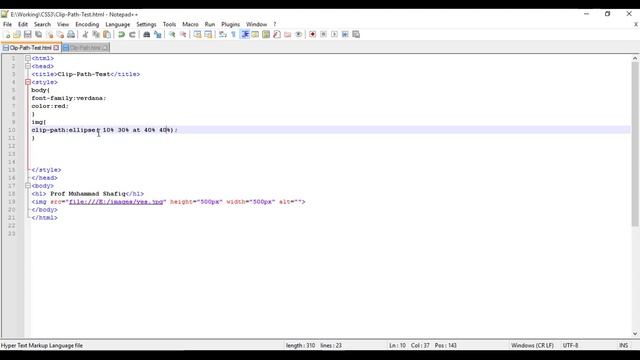The height and width of the screenshot is (360, 640).
Task: Open the Language menu
Action: coord(118,24)
